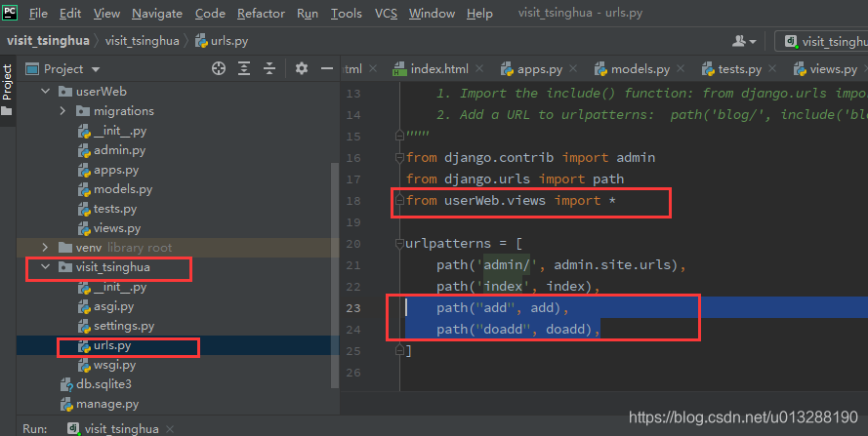Click the 'userWeb.views' import text
Viewport: 868px width, 436px height.
point(495,200)
